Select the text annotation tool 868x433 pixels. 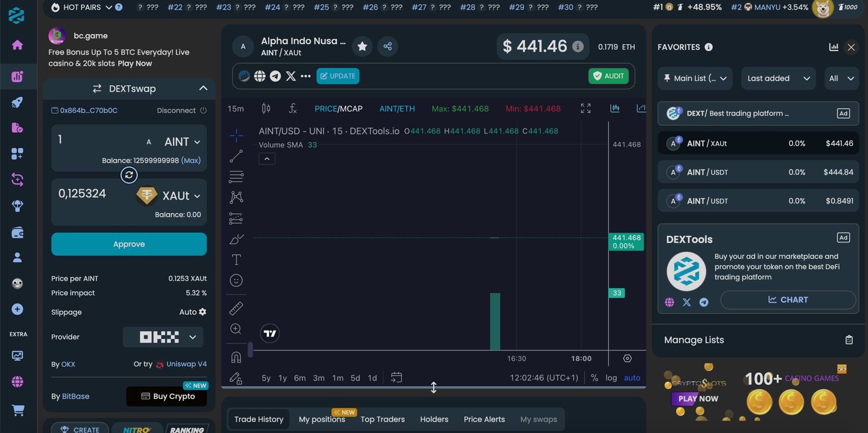tap(236, 260)
